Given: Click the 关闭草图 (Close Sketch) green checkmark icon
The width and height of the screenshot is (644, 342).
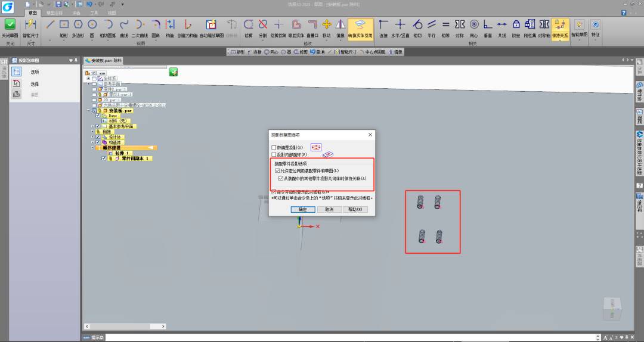Looking at the screenshot, I should coord(10,24).
